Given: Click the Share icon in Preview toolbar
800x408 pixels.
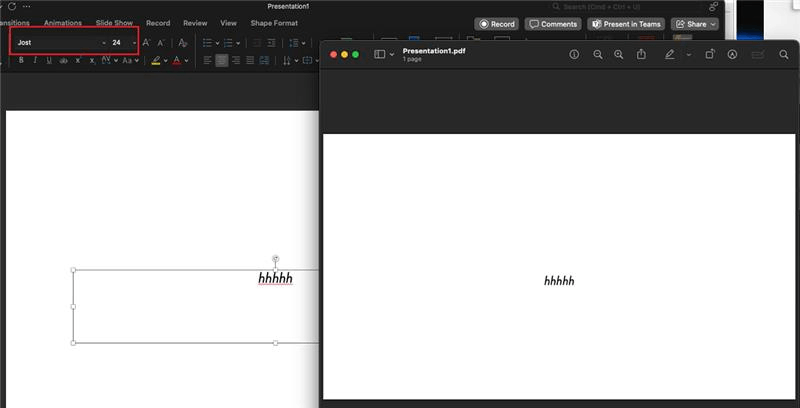Looking at the screenshot, I should (x=641, y=55).
